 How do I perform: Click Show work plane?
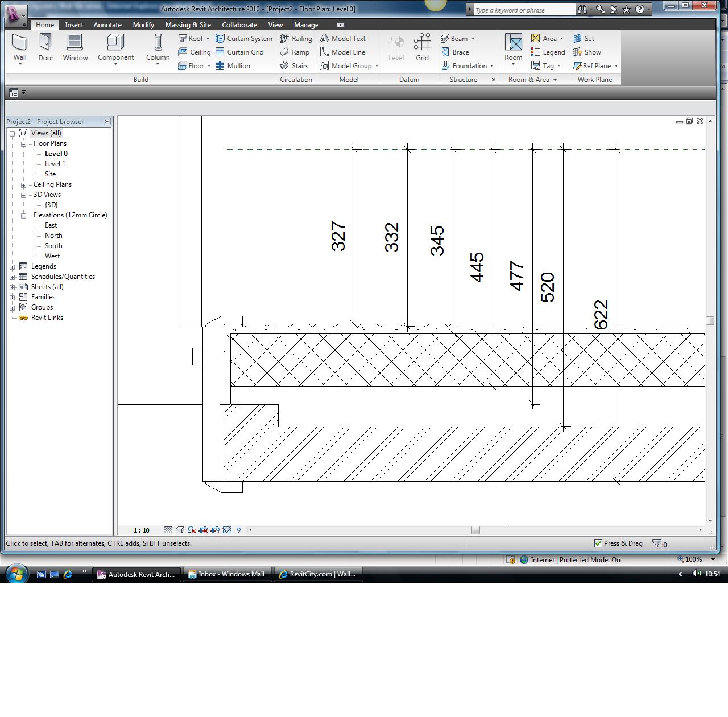pos(587,52)
